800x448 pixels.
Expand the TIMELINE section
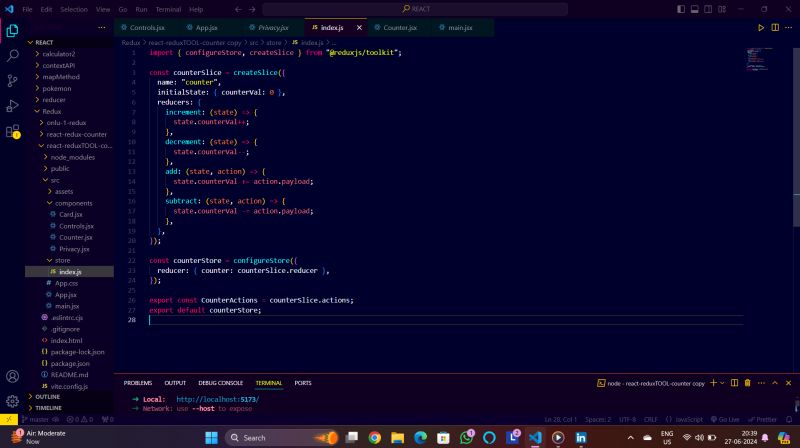pos(48,408)
